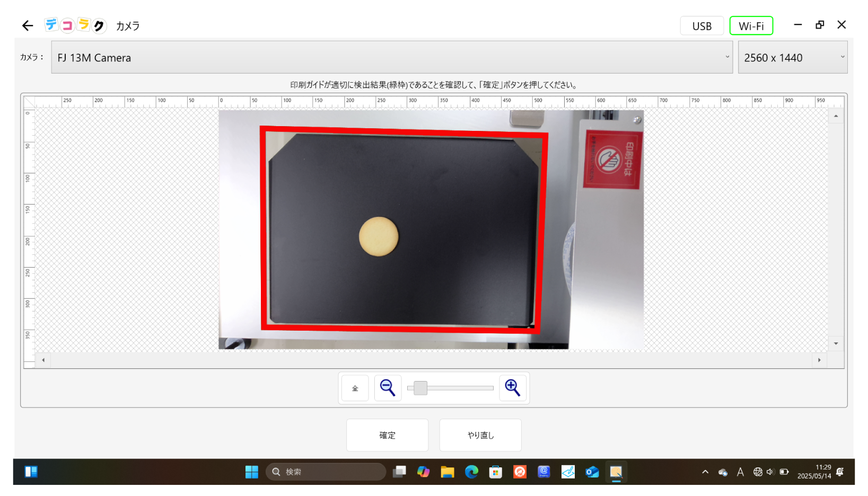Open Microsoft Store from the taskbar
Image resolution: width=868 pixels, height=496 pixels.
coord(496,472)
